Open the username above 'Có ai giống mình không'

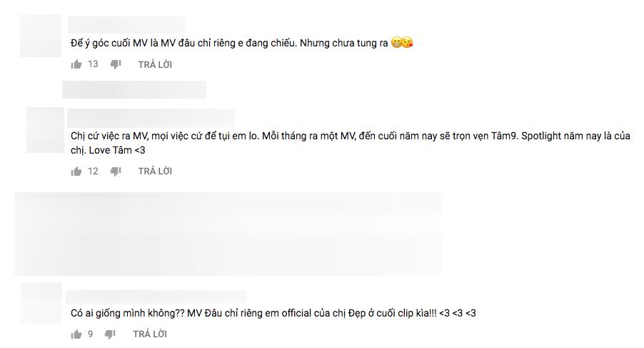click(x=156, y=297)
